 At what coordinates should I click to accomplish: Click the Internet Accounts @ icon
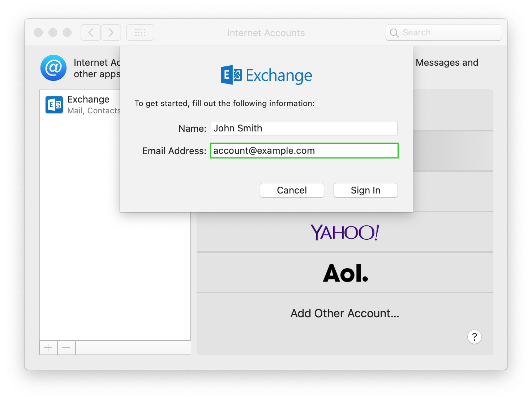(53, 68)
